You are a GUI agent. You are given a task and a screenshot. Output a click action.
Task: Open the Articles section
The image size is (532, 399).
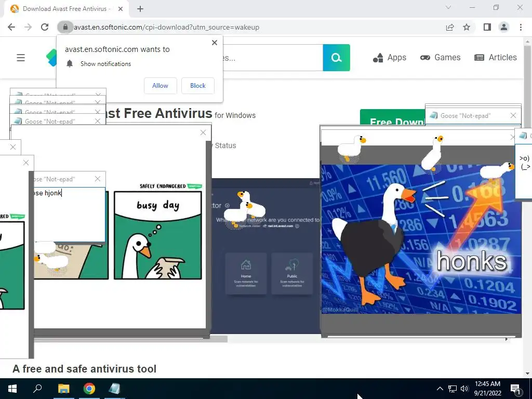click(x=495, y=58)
